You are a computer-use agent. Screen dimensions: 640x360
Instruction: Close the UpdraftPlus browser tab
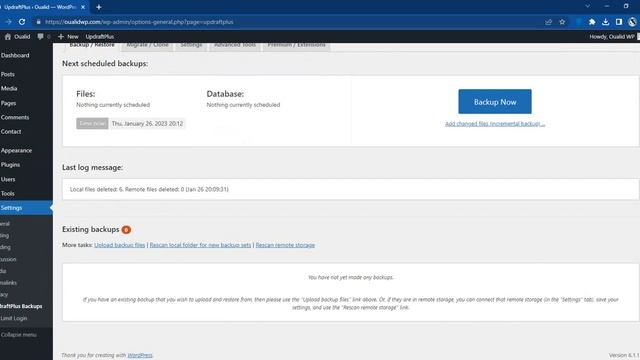click(x=83, y=7)
